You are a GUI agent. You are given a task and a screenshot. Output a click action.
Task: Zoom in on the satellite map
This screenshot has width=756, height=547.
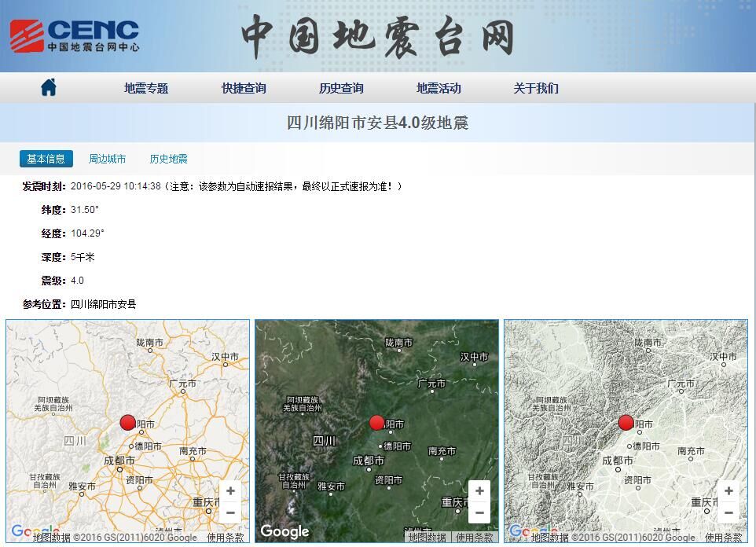(x=479, y=490)
